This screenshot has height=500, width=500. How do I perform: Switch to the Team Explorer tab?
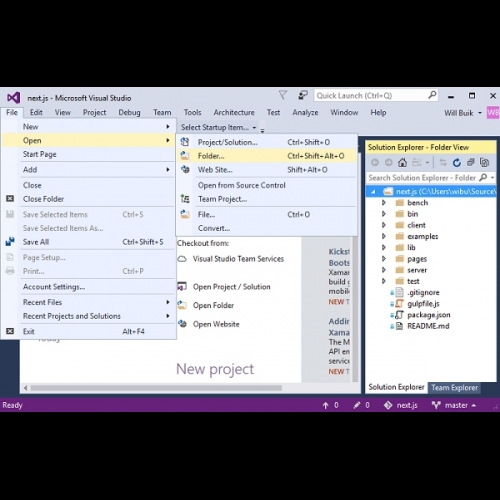pyautogui.click(x=454, y=388)
